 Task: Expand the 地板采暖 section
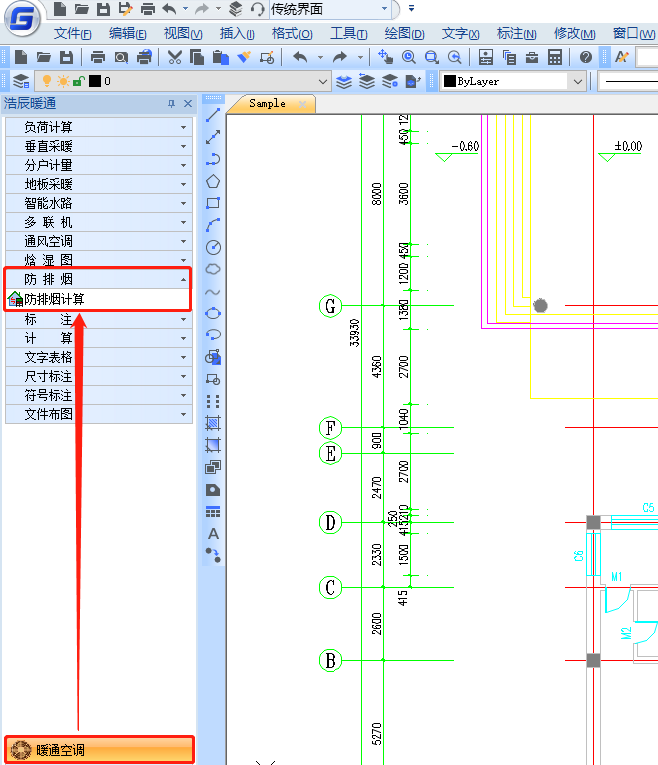tap(99, 184)
